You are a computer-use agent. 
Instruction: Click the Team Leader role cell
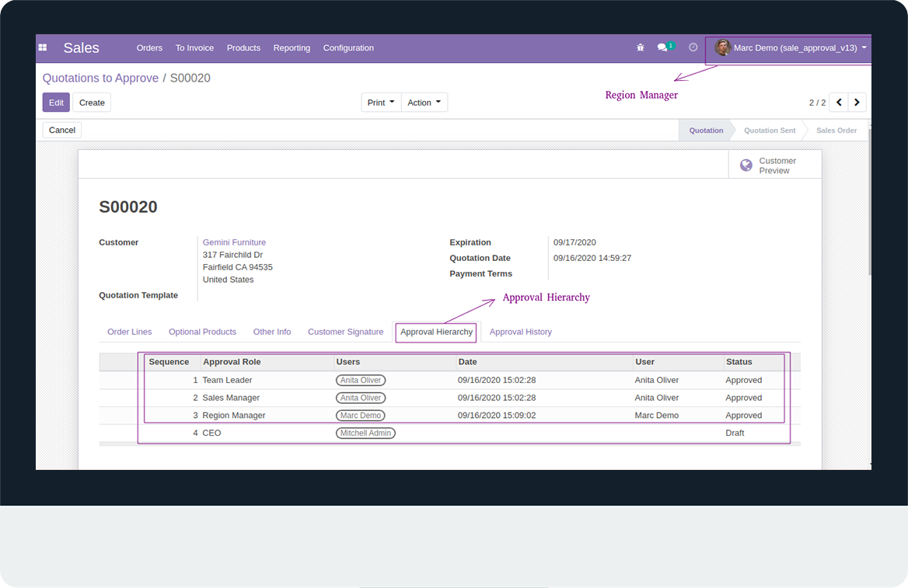coord(227,381)
